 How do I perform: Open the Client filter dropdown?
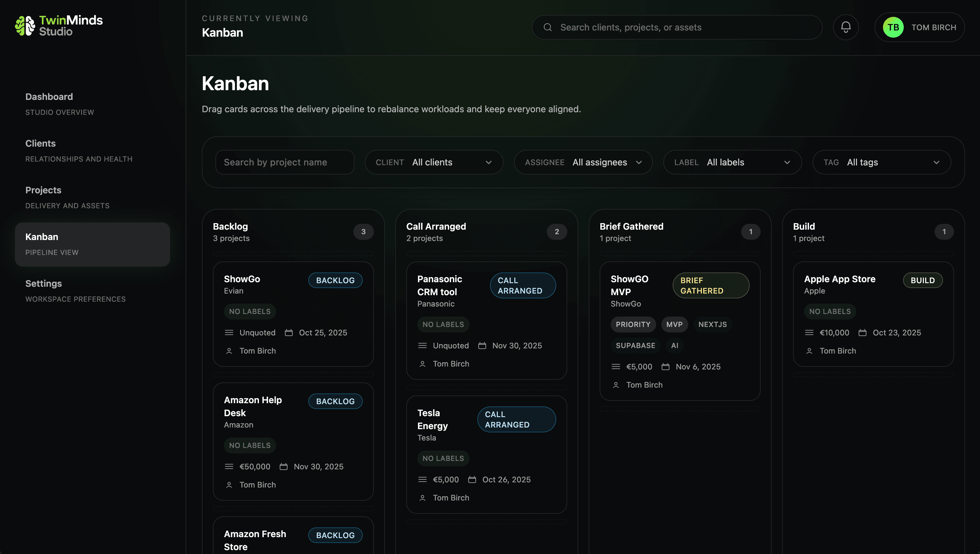click(434, 162)
